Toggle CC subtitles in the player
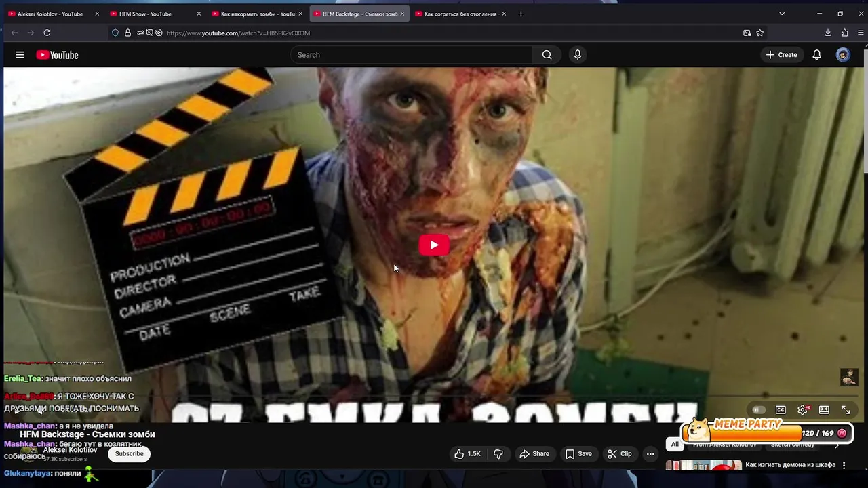The height and width of the screenshot is (488, 868). coord(781,410)
